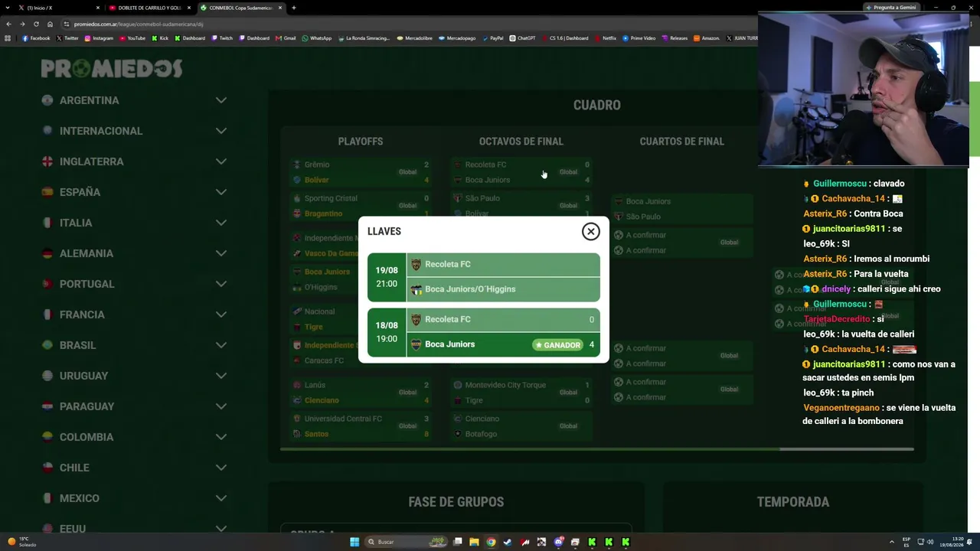
Task: Go forward in the browser
Action: (x=22, y=24)
